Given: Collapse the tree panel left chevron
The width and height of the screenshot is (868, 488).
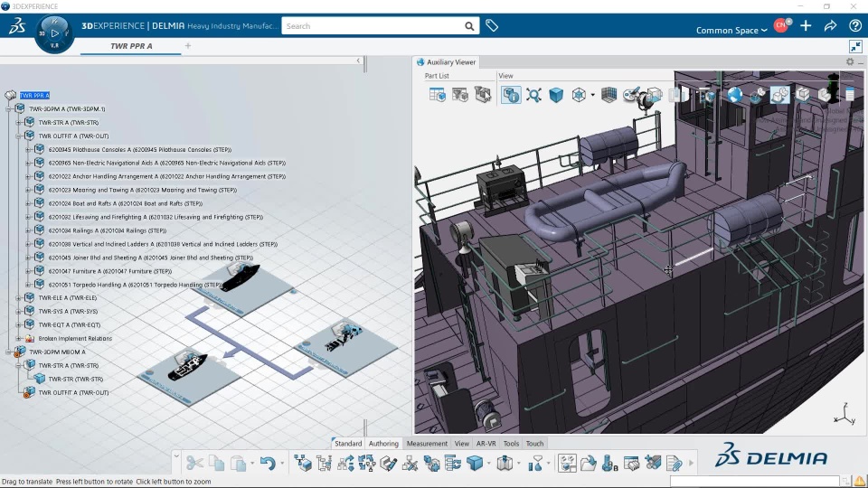Looking at the screenshot, I should pyautogui.click(x=358, y=61).
